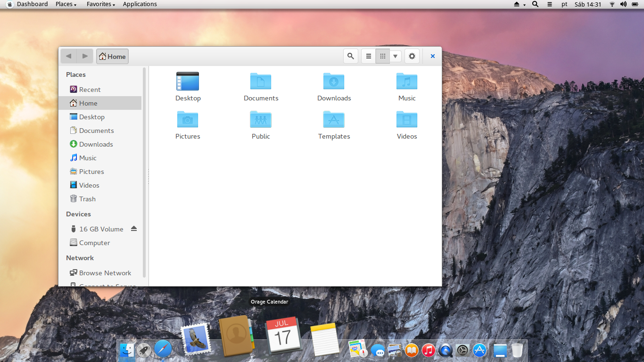Open Launchpad rocket icon in the dock
644x362 pixels.
coord(144,350)
